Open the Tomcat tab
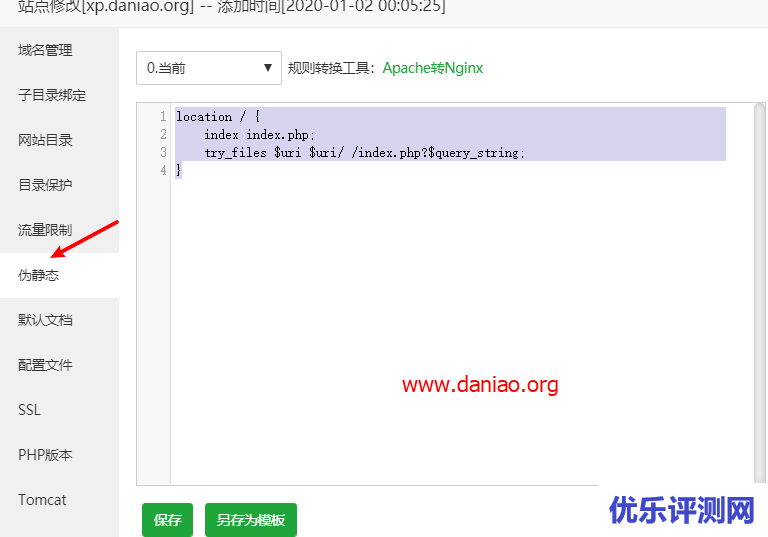The height and width of the screenshot is (537, 768). [x=42, y=500]
